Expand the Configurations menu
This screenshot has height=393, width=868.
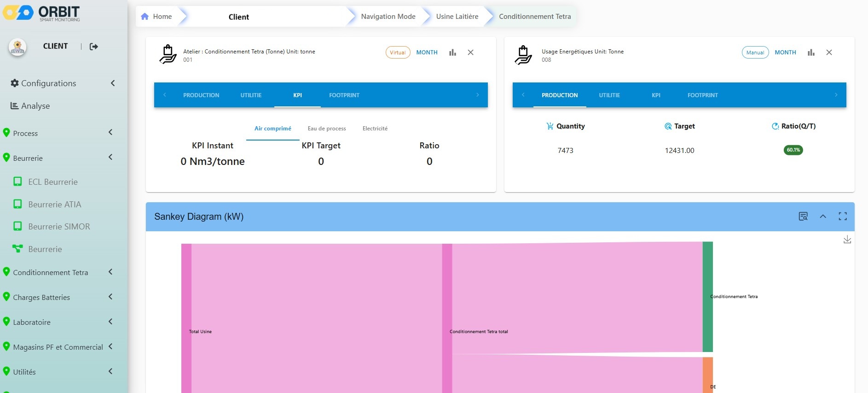tap(112, 83)
